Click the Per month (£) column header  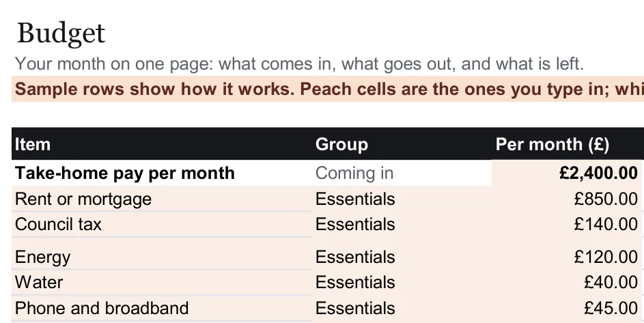(x=568, y=144)
